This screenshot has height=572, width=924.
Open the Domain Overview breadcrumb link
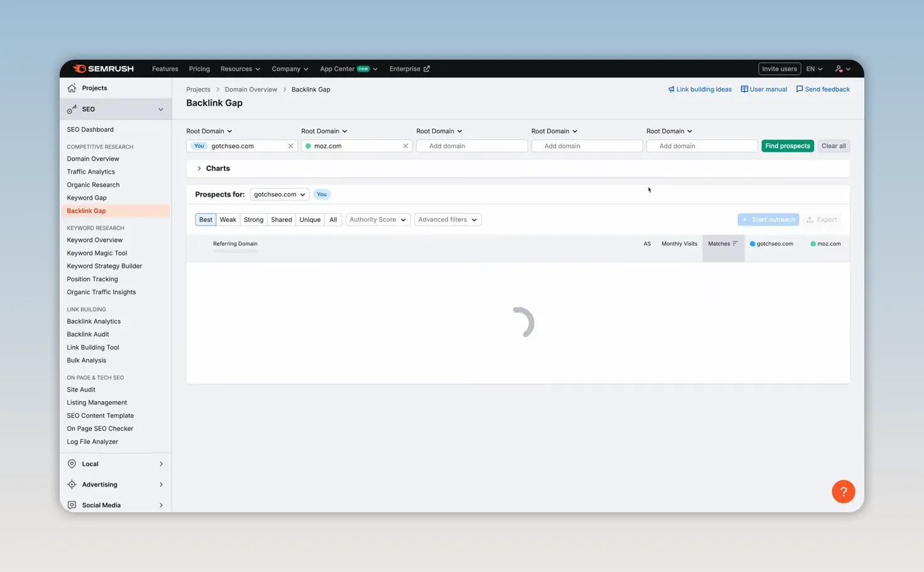coord(251,89)
